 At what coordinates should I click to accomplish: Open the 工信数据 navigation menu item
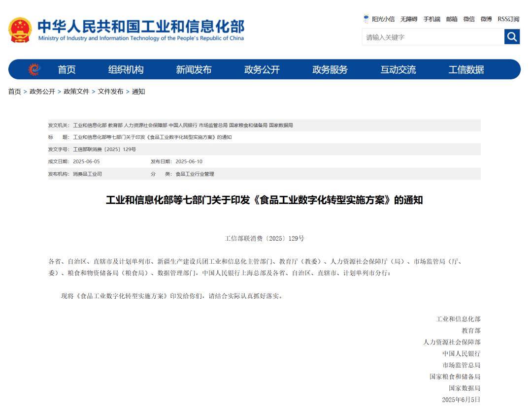click(465, 70)
